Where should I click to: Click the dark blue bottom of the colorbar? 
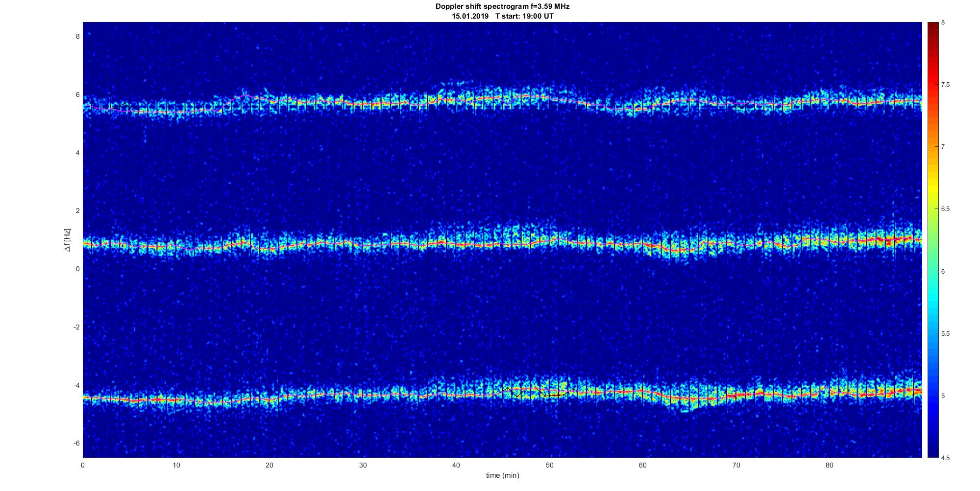932,448
